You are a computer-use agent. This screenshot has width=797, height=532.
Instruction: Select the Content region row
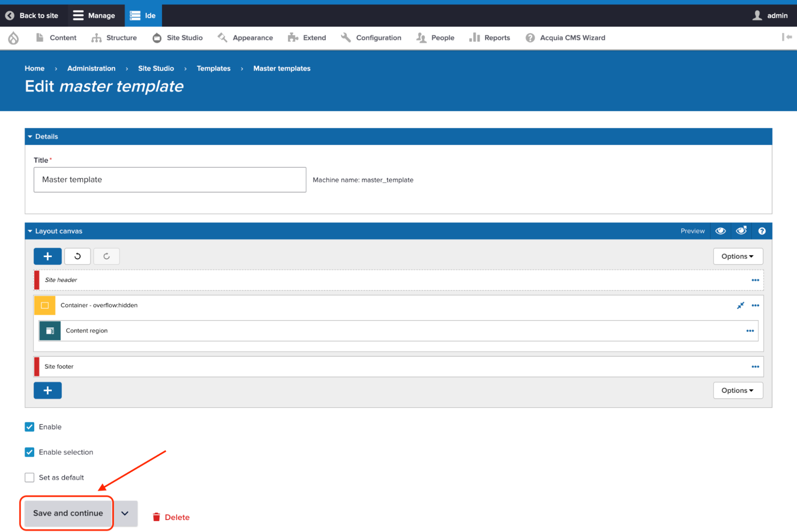[x=399, y=331]
